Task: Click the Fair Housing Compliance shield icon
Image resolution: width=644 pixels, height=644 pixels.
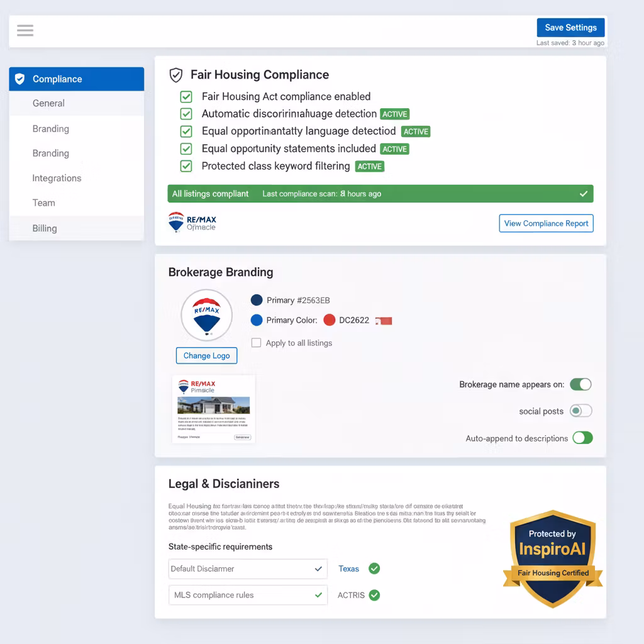Action: pyautogui.click(x=176, y=75)
